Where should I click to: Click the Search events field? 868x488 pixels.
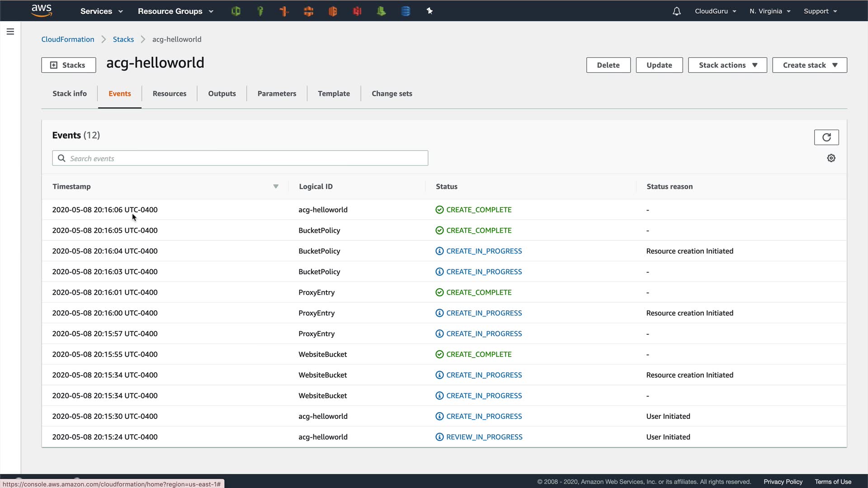point(240,158)
